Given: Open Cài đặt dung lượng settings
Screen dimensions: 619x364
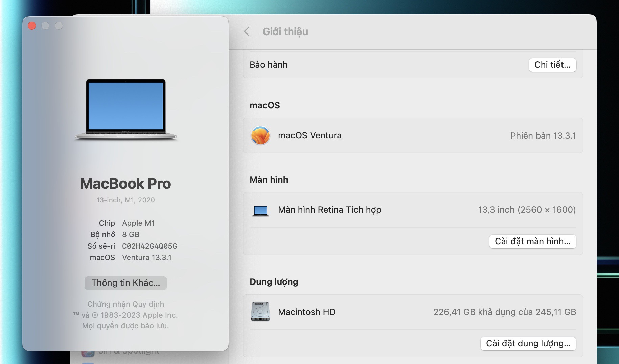Looking at the screenshot, I should (528, 343).
